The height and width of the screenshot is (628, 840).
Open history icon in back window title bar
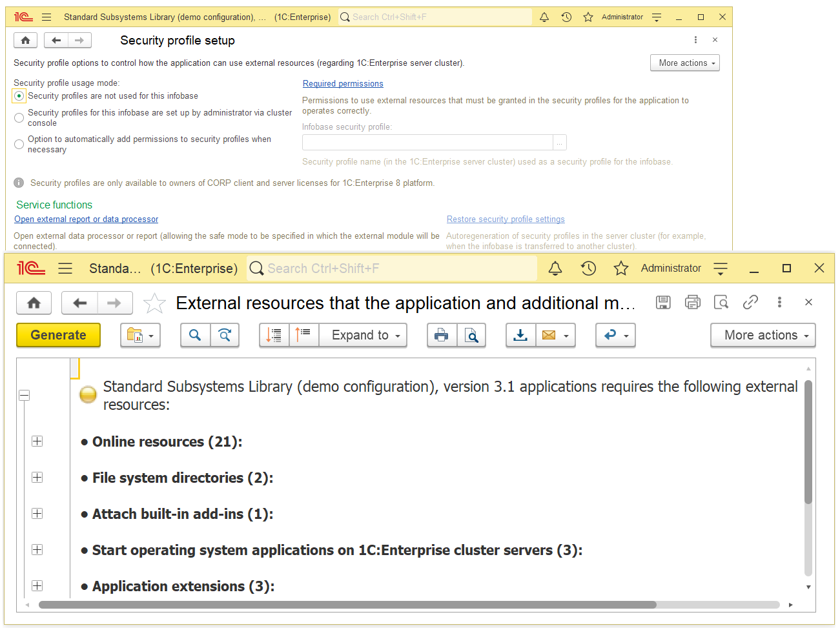tap(566, 17)
